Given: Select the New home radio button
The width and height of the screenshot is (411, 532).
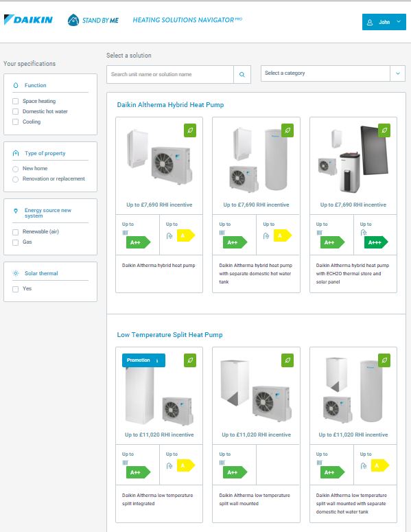Looking at the screenshot, I should (x=15, y=169).
